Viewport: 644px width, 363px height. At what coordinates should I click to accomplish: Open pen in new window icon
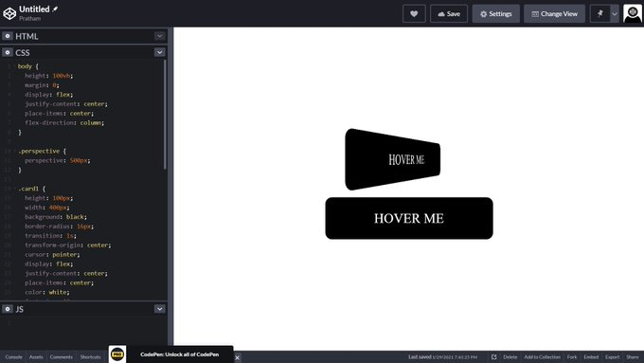click(494, 356)
